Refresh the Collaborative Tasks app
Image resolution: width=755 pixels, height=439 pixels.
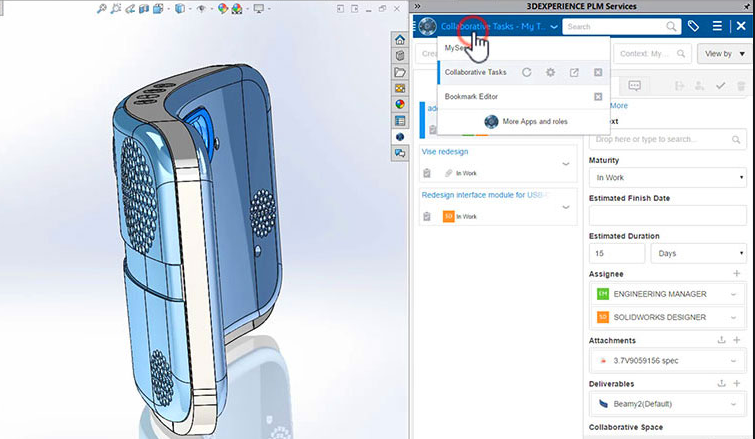tap(527, 72)
